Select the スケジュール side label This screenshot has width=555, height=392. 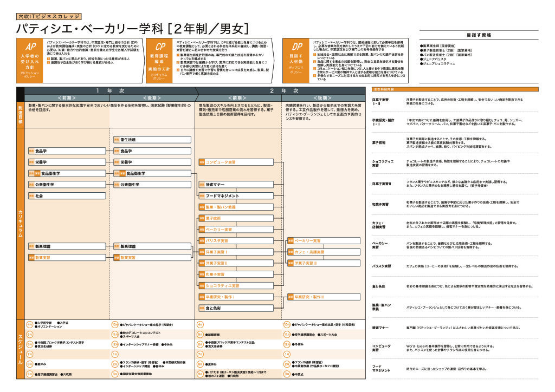(21, 350)
